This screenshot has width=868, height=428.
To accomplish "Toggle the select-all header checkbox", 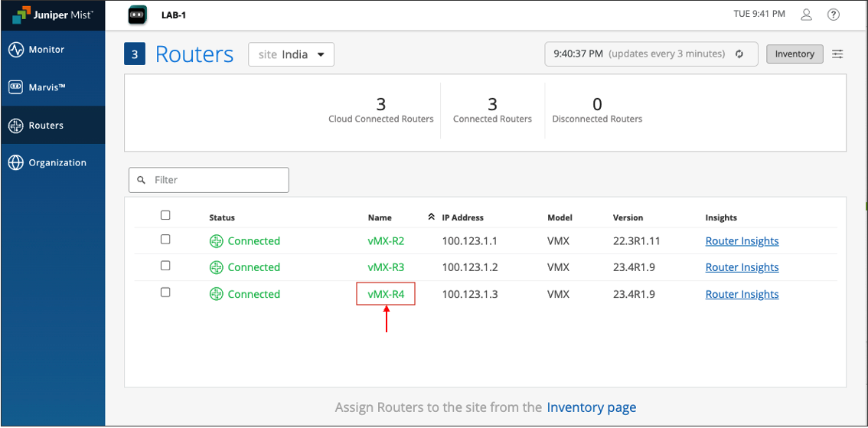I will coord(165,215).
